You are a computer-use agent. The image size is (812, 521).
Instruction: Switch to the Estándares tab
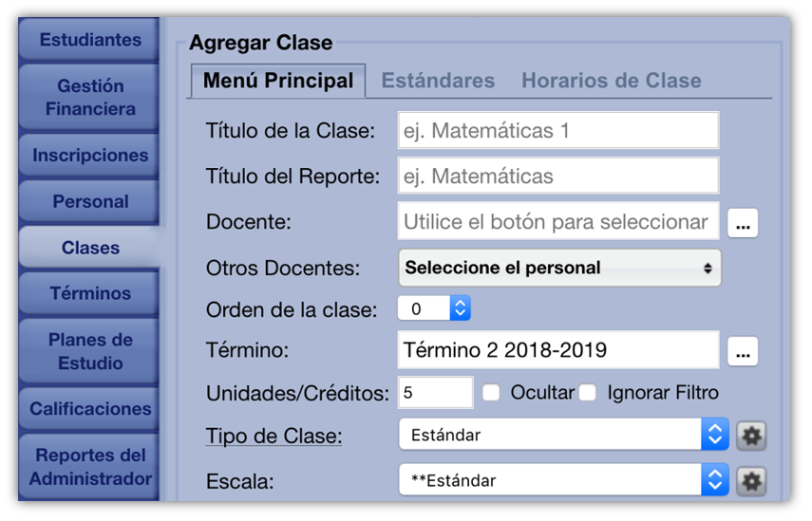pos(438,82)
